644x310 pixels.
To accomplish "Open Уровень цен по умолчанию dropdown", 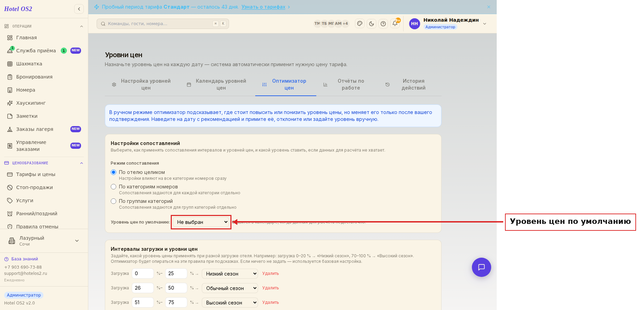I will coord(201,222).
